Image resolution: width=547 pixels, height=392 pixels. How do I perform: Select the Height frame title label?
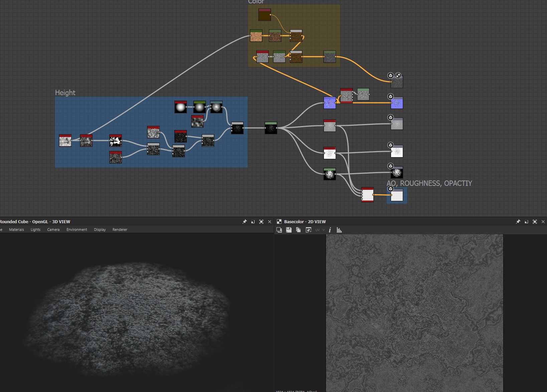(x=65, y=92)
